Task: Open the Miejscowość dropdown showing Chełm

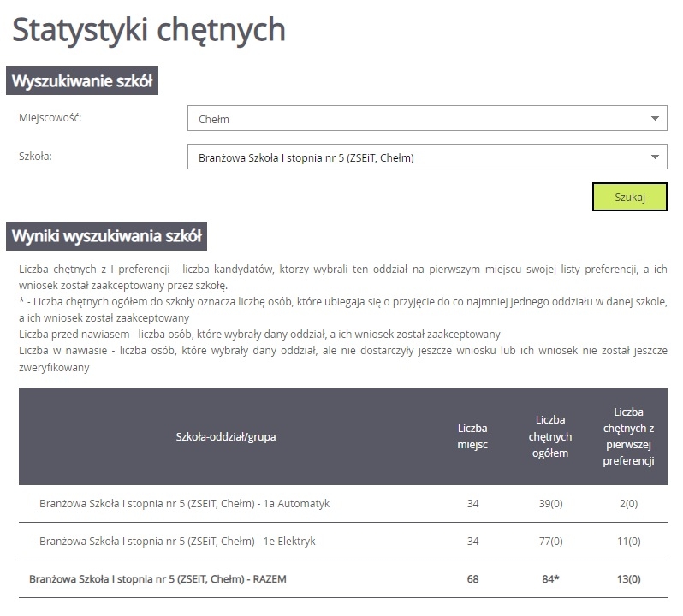Action: [426, 119]
